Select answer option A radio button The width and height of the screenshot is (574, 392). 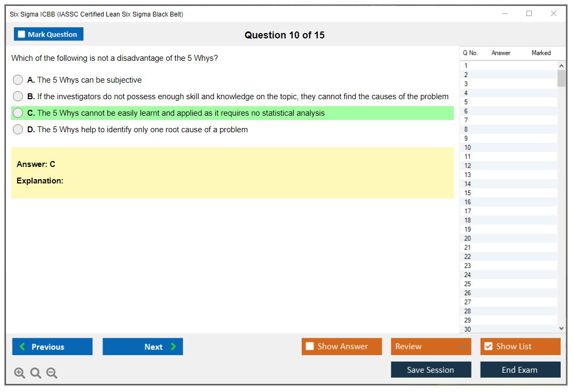pyautogui.click(x=18, y=80)
